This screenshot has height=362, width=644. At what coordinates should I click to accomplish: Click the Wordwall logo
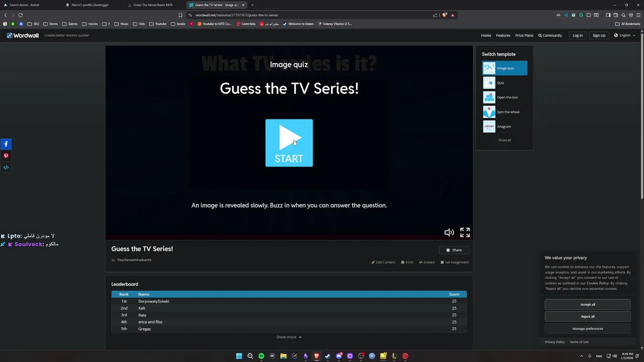click(23, 35)
